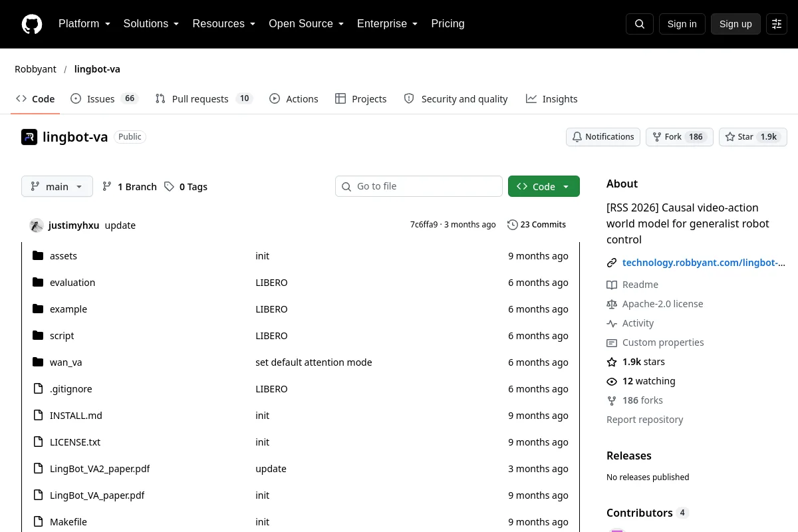The width and height of the screenshot is (798, 532).
Task: Click the book icon next to Readme
Action: click(x=612, y=285)
